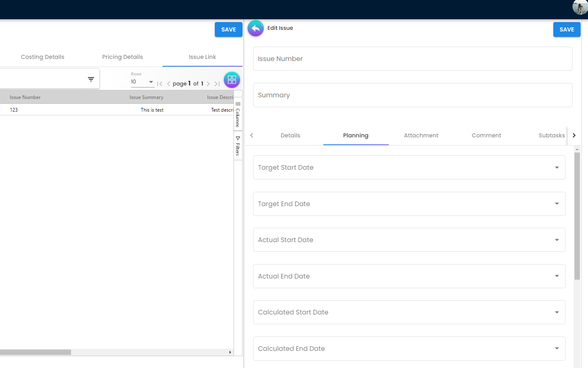Viewport: 588px width, 368px height.
Task: Open the Target Start Date dropdown
Action: 557,168
